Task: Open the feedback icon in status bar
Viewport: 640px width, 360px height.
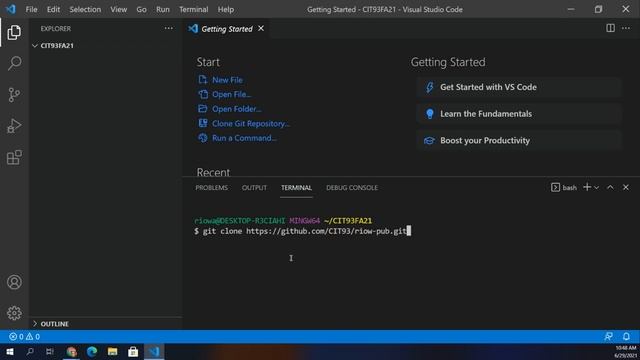Action: coord(608,336)
